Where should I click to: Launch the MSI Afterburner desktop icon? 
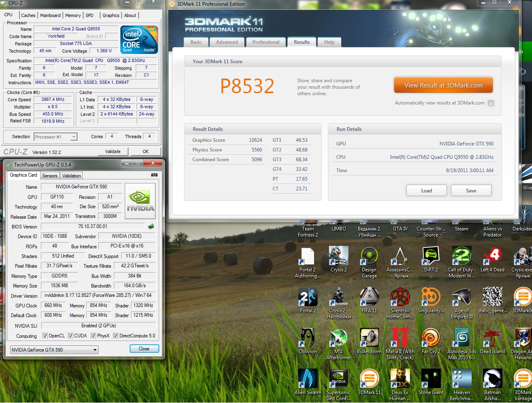[338, 338]
